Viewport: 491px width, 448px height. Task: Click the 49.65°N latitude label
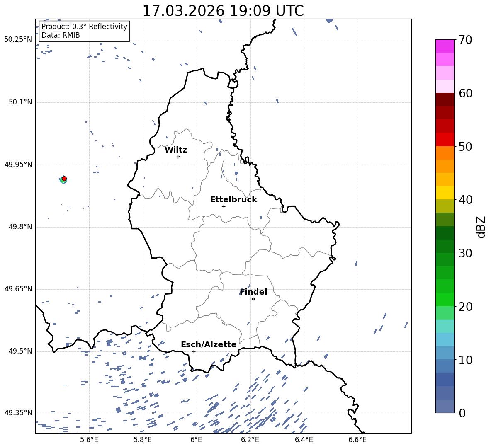(x=18, y=288)
